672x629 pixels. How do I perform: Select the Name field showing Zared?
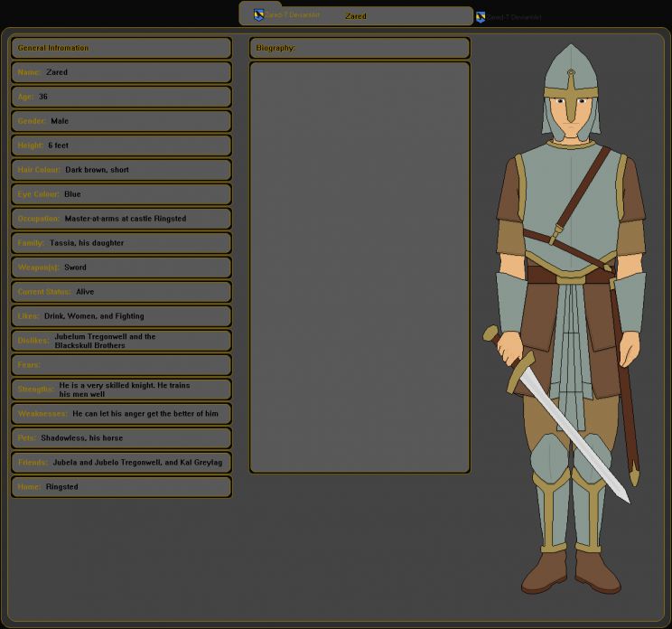coord(121,72)
